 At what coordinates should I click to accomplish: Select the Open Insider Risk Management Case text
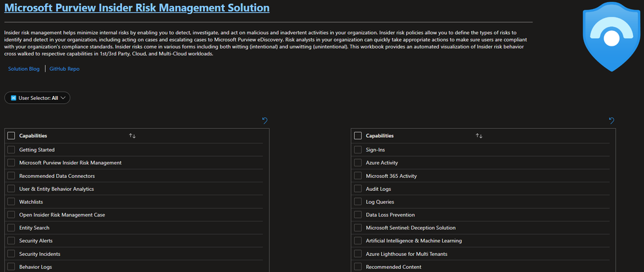pos(62,215)
